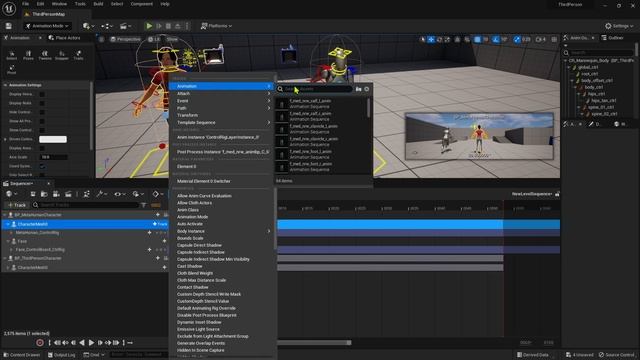
Task: Toggle the Show All Pro... checkbox
Action: pyautogui.click(x=42, y=121)
